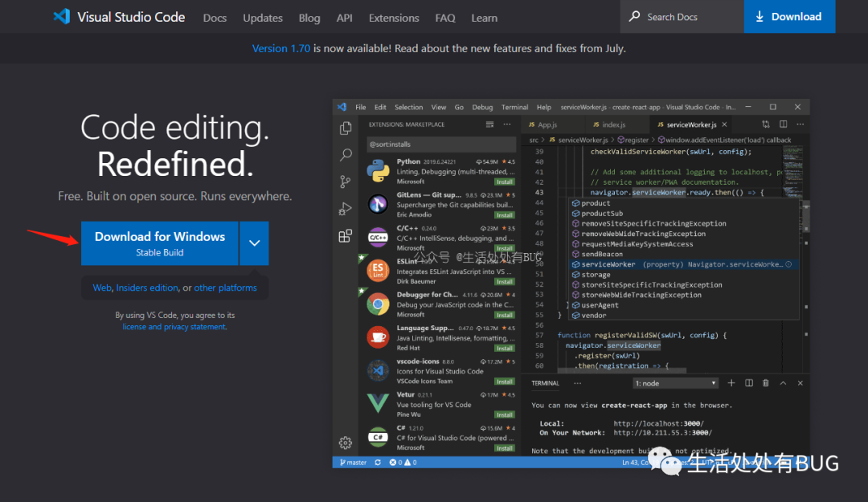The height and width of the screenshot is (502, 868).
Task: Open Source Control icon in activity bar
Action: 346,182
